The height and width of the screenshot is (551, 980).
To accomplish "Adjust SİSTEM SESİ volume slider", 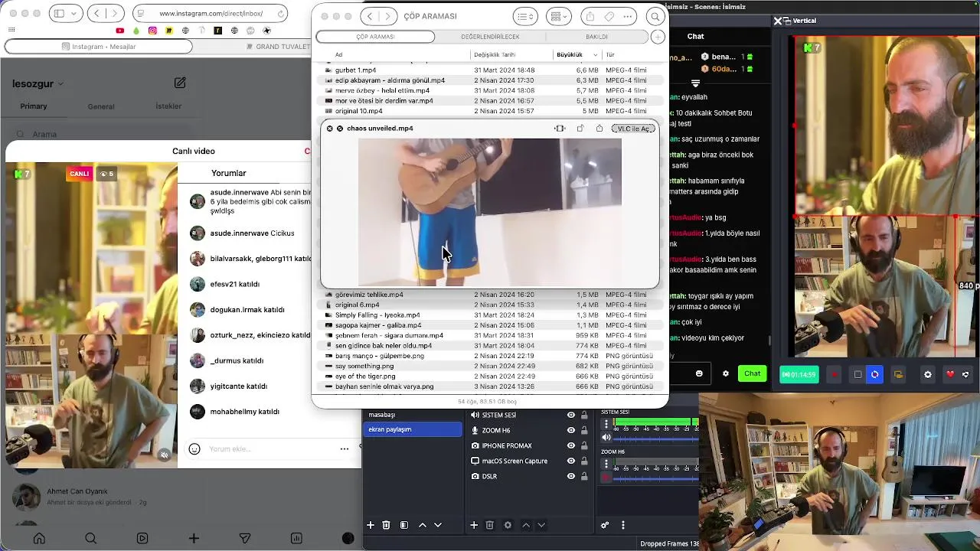I will coord(657,438).
